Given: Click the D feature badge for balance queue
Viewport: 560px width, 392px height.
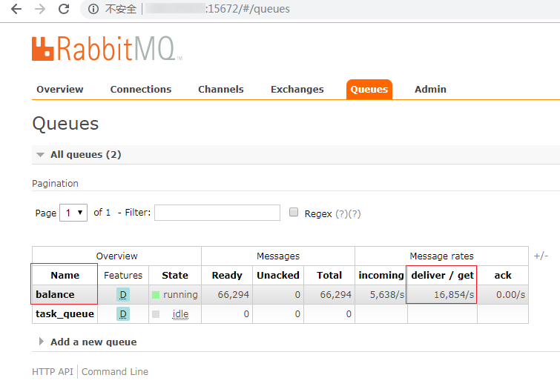Looking at the screenshot, I should tap(123, 295).
